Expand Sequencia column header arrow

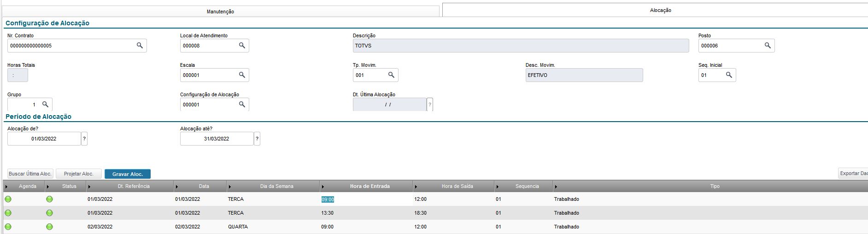(497, 187)
